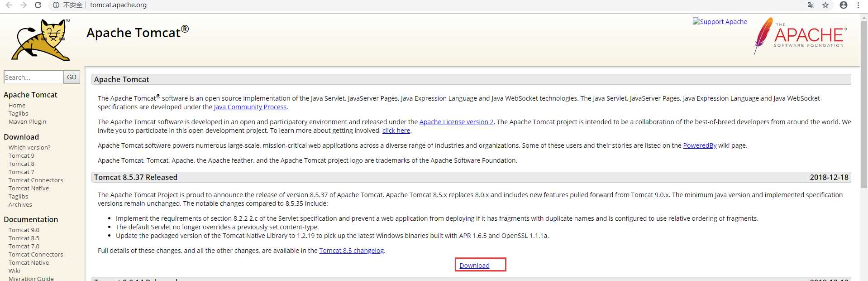
Task: Click the sidebar 'Apache Tomcat' heading
Action: (30, 95)
